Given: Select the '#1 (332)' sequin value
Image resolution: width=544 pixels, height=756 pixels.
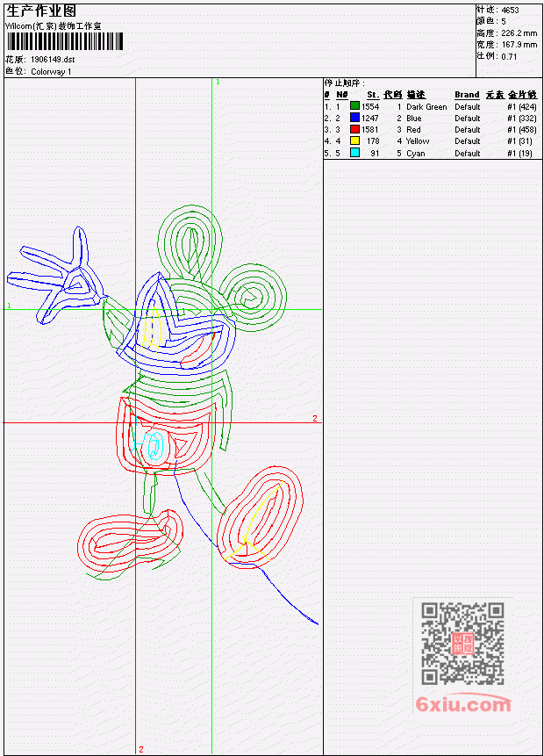Looking at the screenshot, I should point(522,119).
